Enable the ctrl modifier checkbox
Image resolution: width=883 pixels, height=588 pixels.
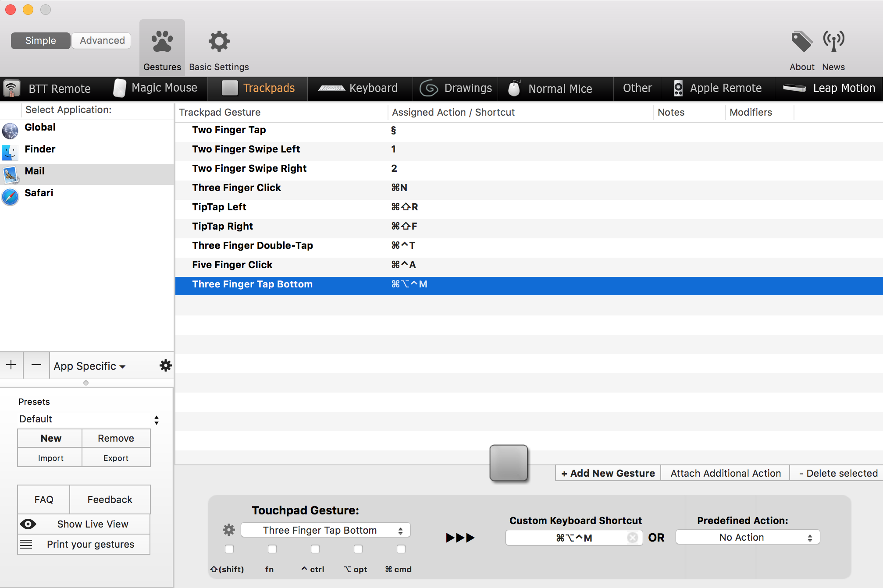(315, 549)
